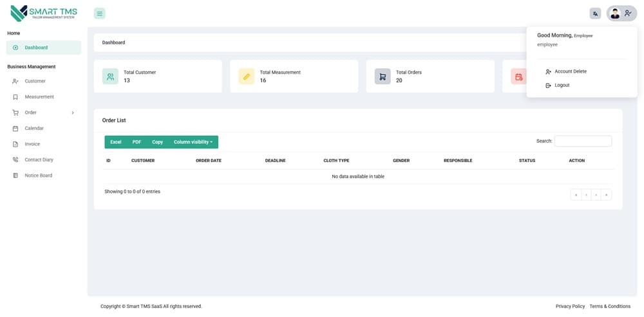Viewport: 644px width, 317px height.
Task: Click the Total Customer people icon
Action: tap(110, 77)
